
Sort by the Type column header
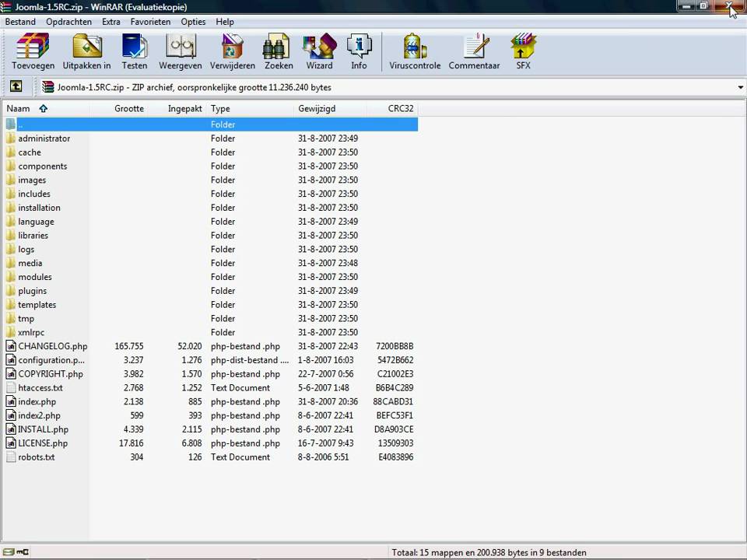coord(250,109)
